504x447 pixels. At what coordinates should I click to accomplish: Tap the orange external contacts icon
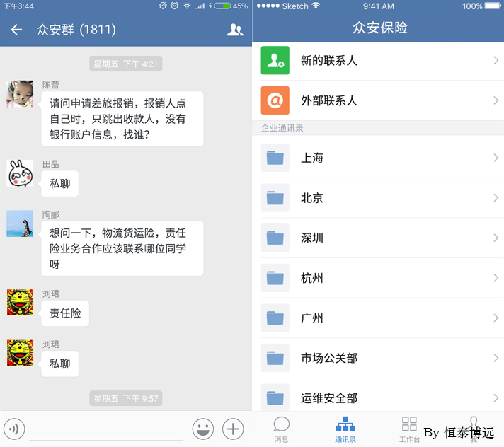click(275, 100)
